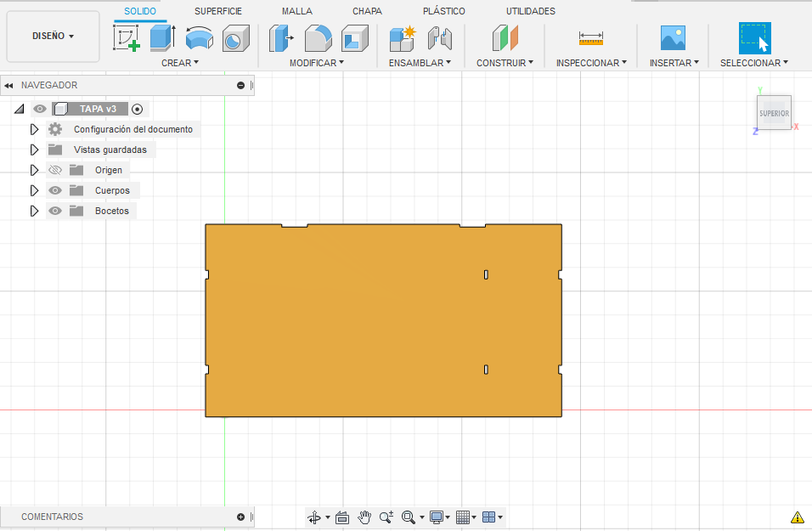Click the Configuración del documento gear icon
Screen dimensions: 812x531
[x=55, y=129]
